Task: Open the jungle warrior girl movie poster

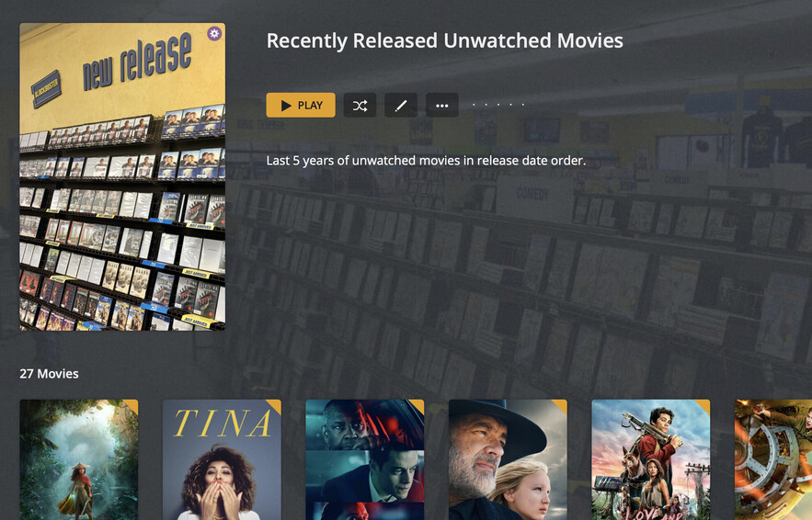Action: (x=79, y=459)
